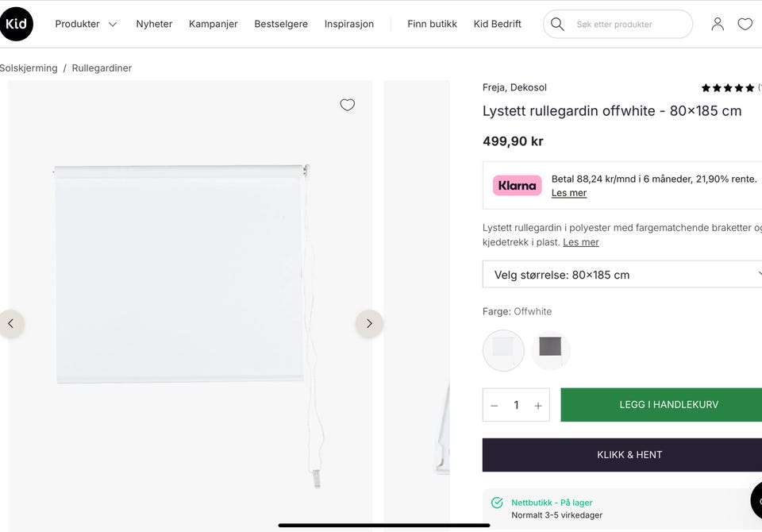Click the LEGG I HANDLEKURV button

[x=661, y=405]
